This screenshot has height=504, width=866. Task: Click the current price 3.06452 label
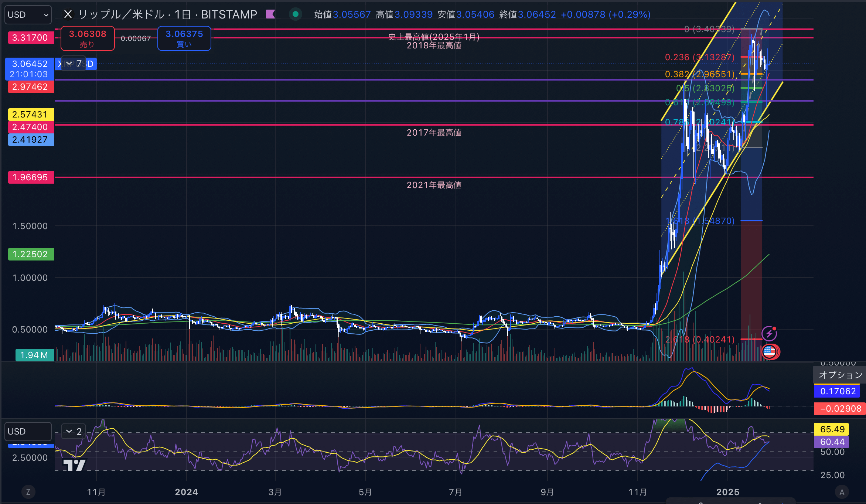30,69
